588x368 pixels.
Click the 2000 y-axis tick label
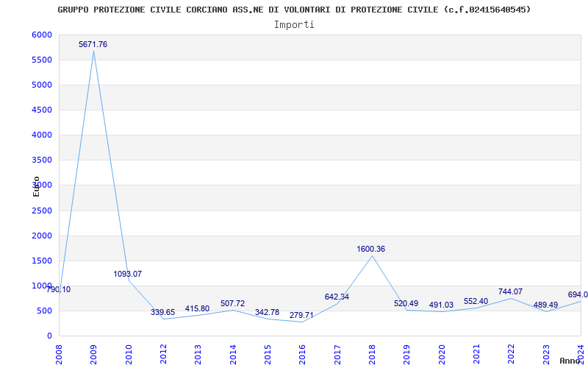coord(41,236)
